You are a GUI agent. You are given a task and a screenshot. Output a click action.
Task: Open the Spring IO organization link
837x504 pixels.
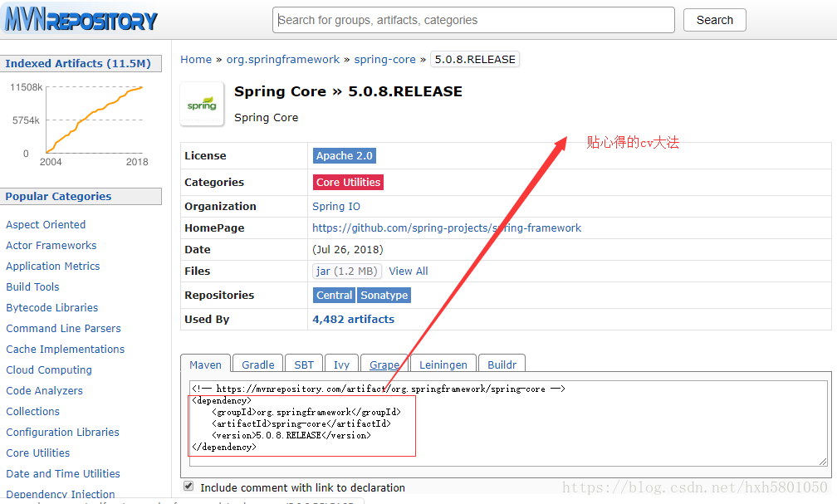(336, 206)
